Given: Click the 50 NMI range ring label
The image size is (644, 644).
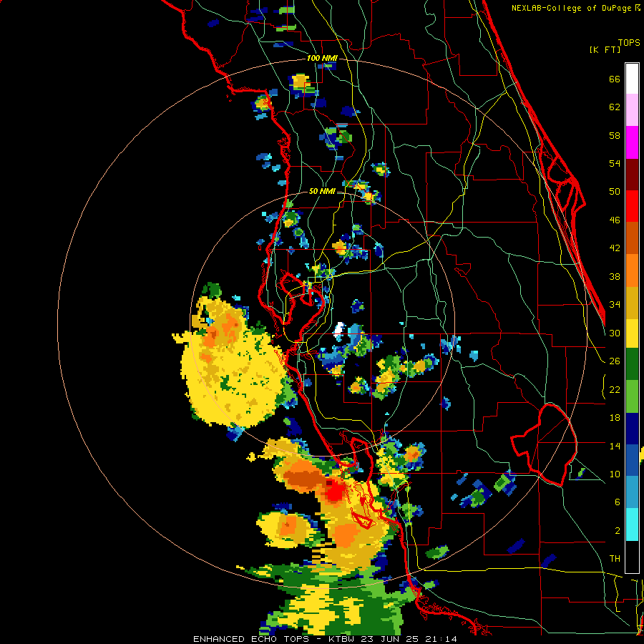Looking at the screenshot, I should click(321, 191).
